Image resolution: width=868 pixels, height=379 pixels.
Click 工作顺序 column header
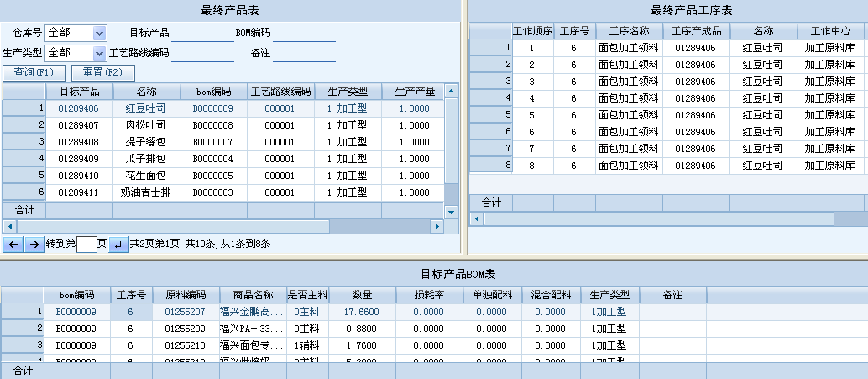click(x=532, y=31)
